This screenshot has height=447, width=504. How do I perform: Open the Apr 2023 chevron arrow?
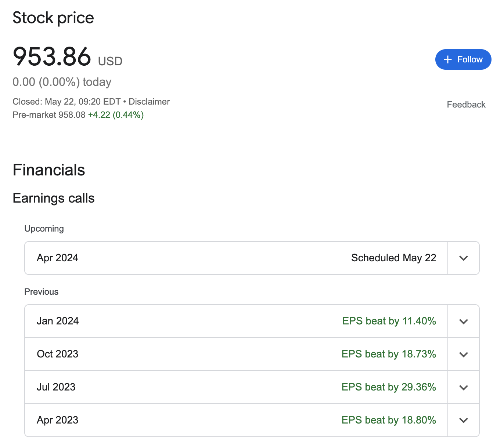[x=463, y=421]
